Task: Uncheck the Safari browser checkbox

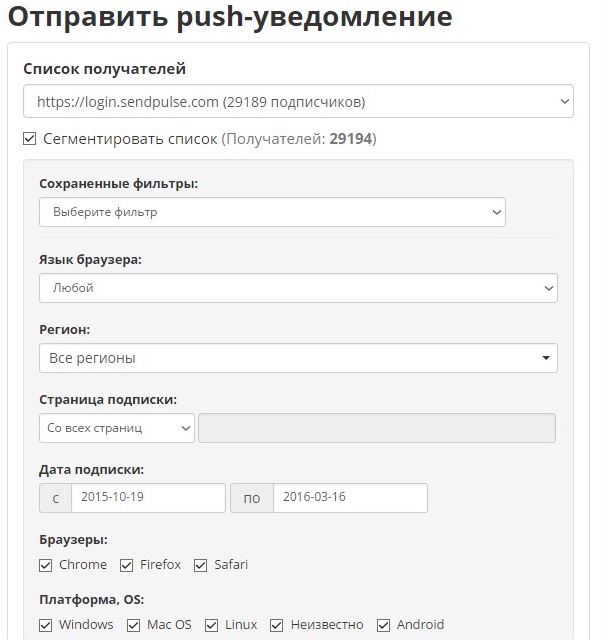Action: click(x=201, y=565)
